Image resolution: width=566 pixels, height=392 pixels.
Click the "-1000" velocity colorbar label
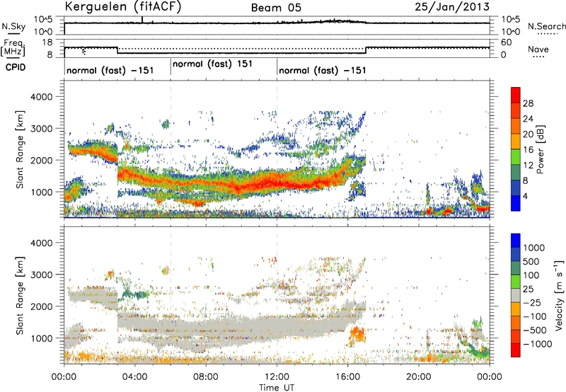coord(538,344)
